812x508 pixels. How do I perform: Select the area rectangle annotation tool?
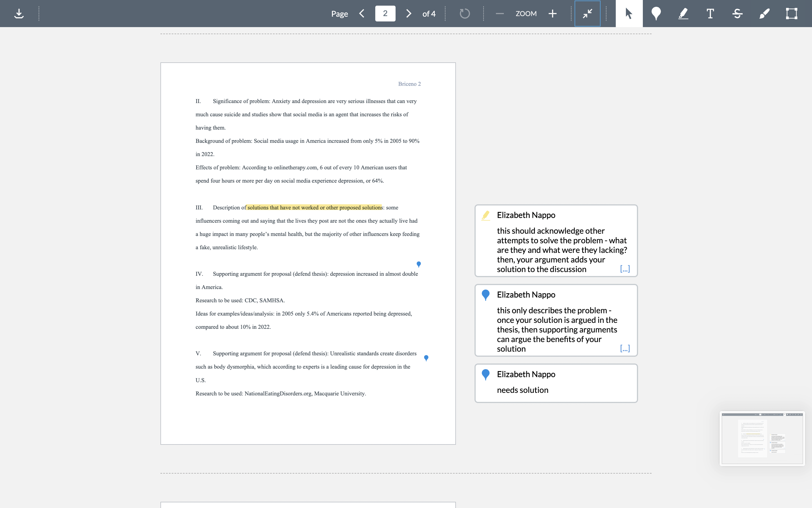pos(791,14)
